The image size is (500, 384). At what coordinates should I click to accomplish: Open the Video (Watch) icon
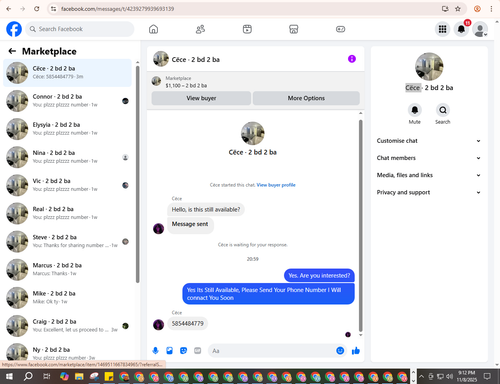247,29
